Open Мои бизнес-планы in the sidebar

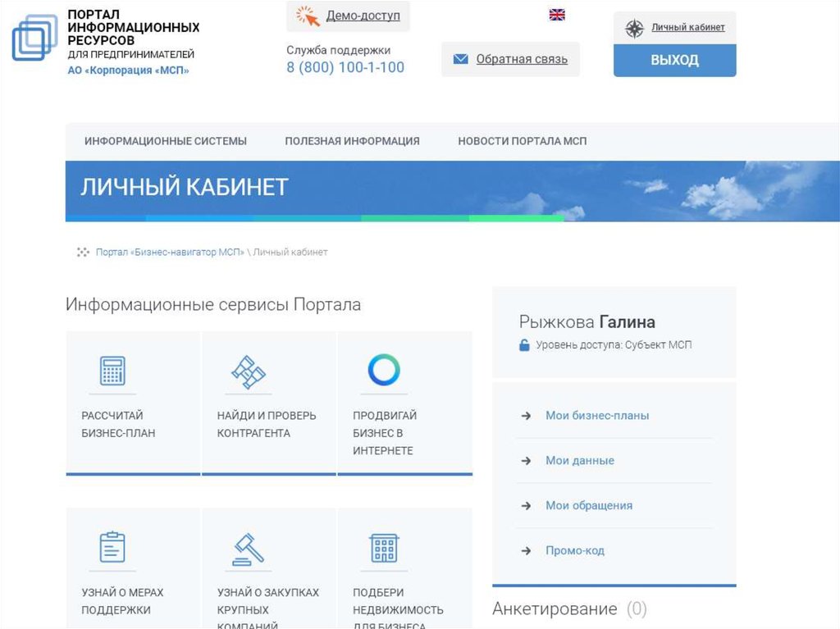tap(596, 416)
